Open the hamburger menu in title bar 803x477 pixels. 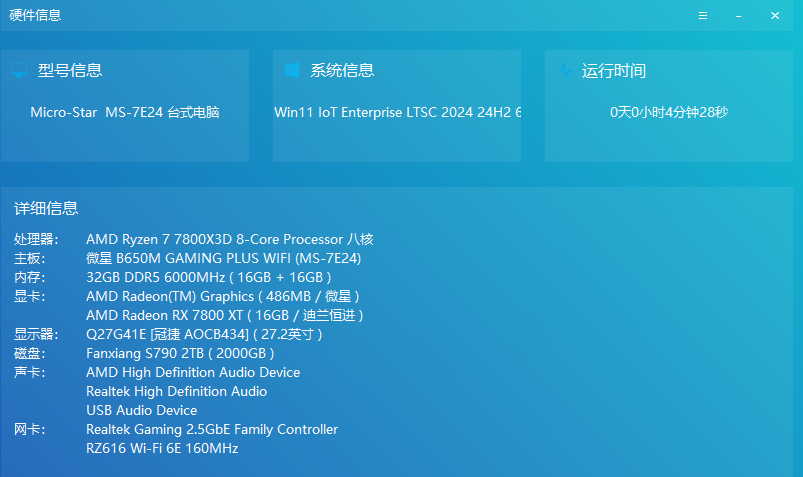(703, 16)
